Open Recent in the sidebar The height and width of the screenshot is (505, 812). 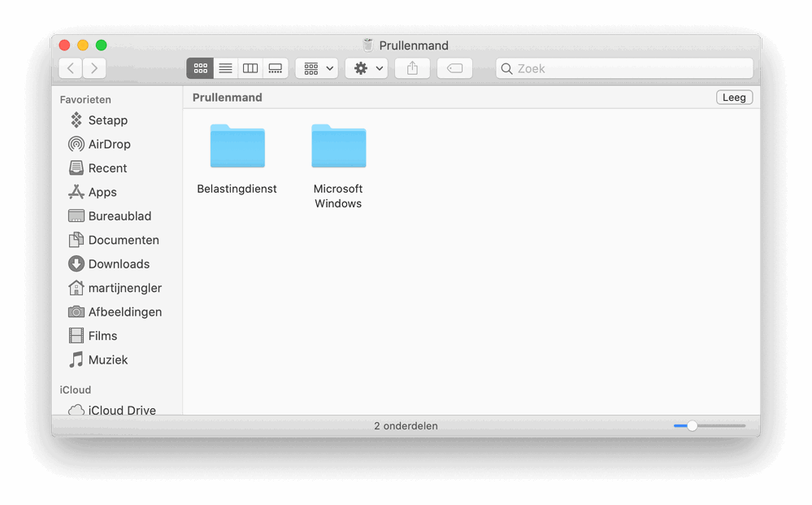pyautogui.click(x=108, y=168)
